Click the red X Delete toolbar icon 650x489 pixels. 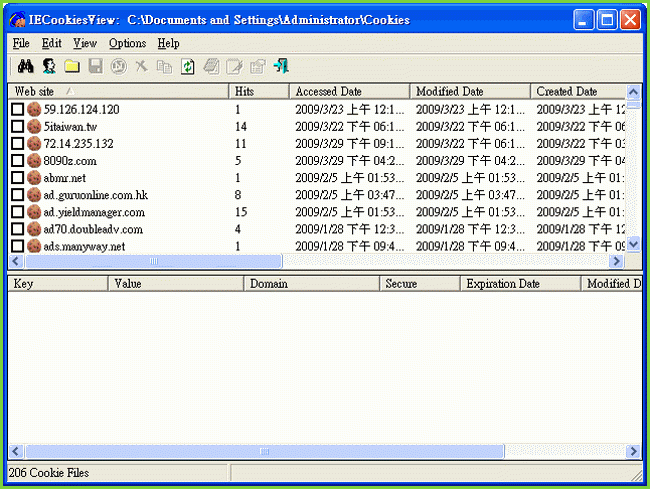pos(142,66)
